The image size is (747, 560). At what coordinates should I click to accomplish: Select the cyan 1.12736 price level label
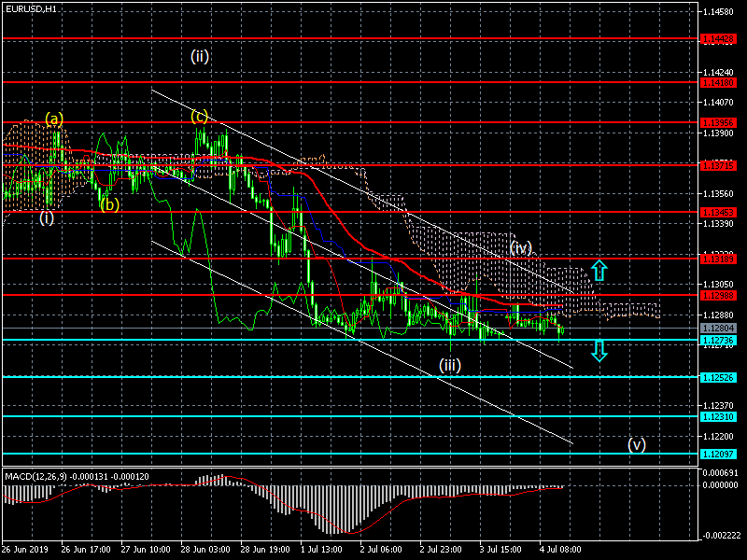pos(718,340)
